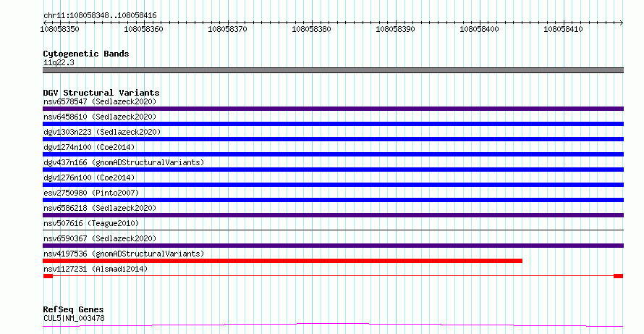Open the CUL5|NM_003478 gene label
The height and width of the screenshot is (334, 644).
pyautogui.click(x=74, y=318)
